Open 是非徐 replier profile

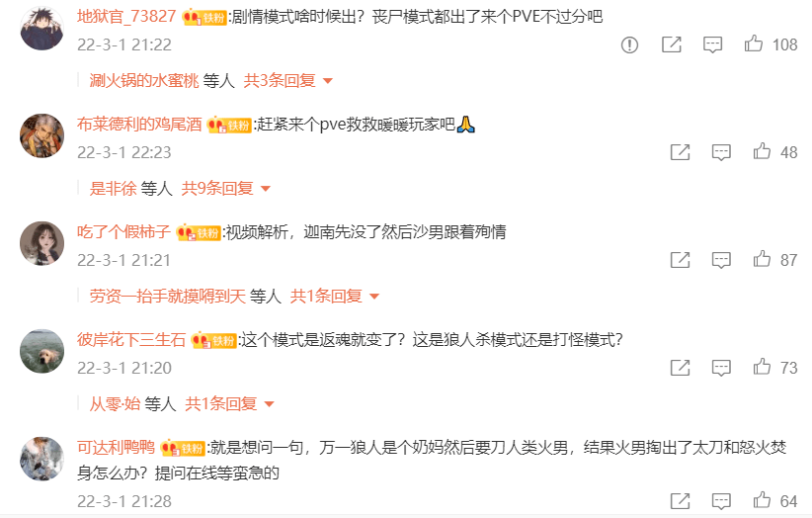(113, 189)
